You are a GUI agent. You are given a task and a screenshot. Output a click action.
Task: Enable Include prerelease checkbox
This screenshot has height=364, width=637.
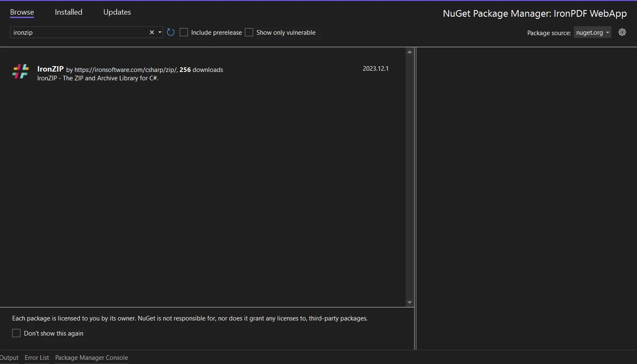[184, 32]
